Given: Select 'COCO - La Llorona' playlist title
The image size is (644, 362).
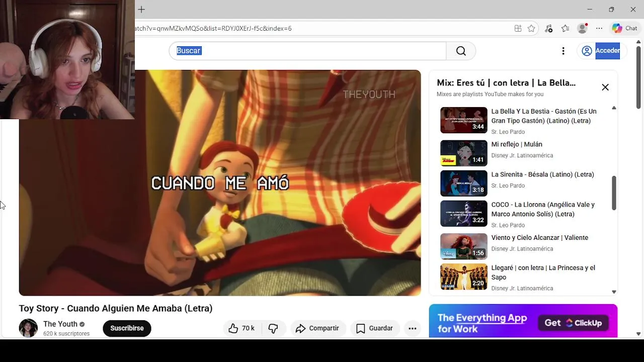Looking at the screenshot, I should click(543, 210).
